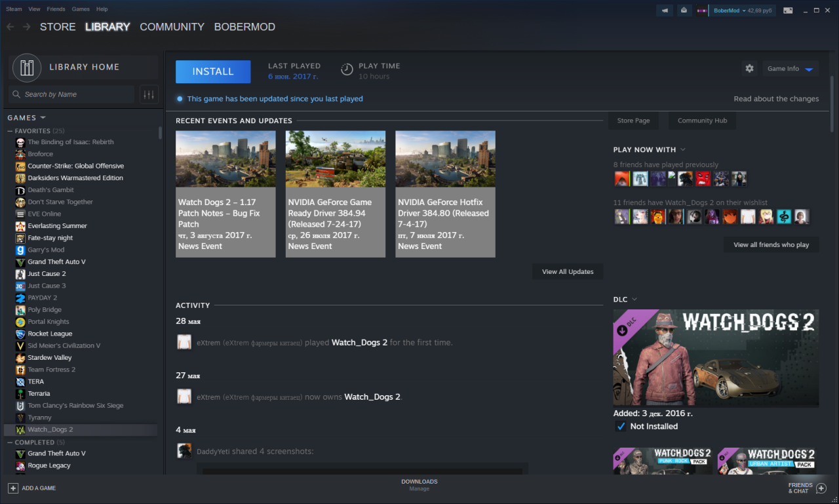Open the Game Info dropdown
Viewport: 839px width, 504px height.
tap(790, 68)
